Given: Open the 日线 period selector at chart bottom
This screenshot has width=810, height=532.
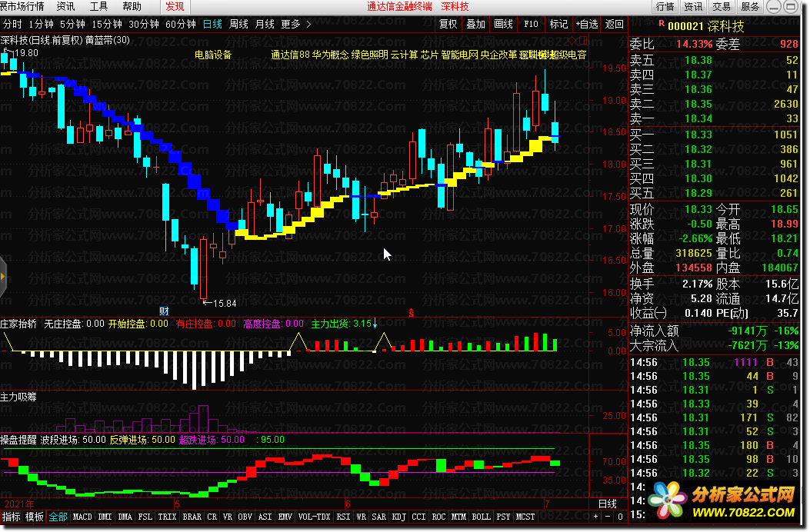Looking at the screenshot, I should (x=608, y=504).
